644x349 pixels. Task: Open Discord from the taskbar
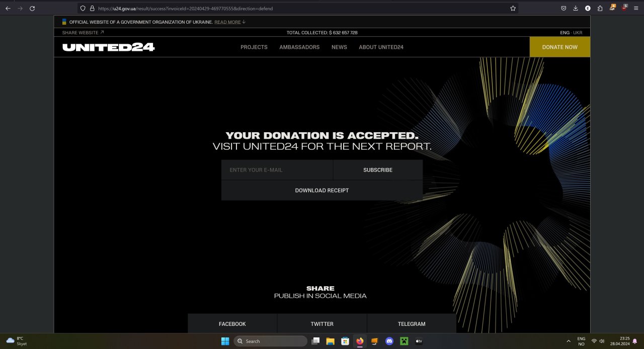(x=389, y=341)
